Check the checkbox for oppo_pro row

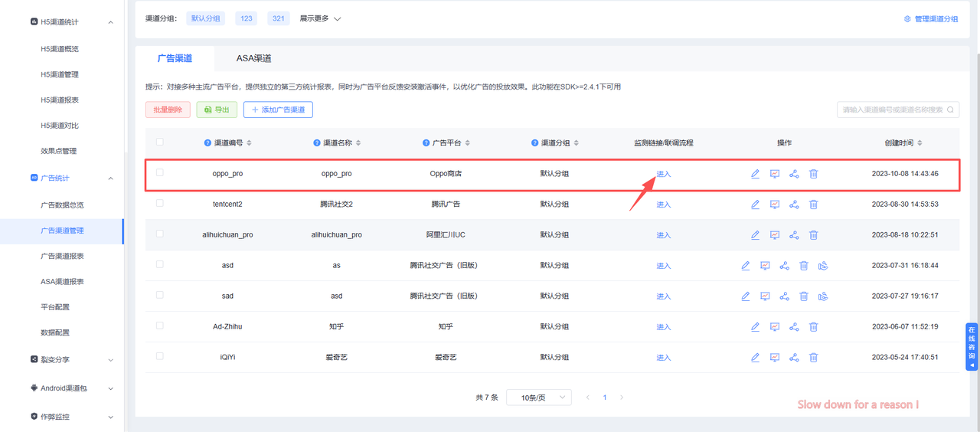click(159, 173)
